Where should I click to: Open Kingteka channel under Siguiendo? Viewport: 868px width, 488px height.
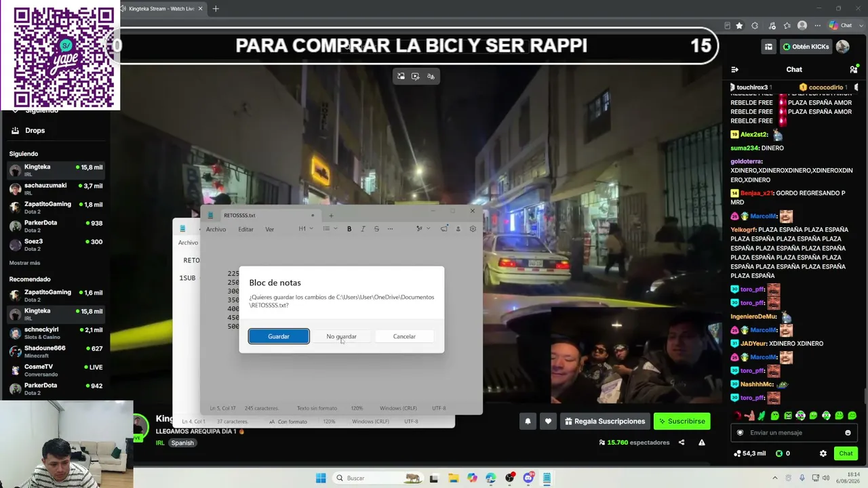tap(57, 169)
